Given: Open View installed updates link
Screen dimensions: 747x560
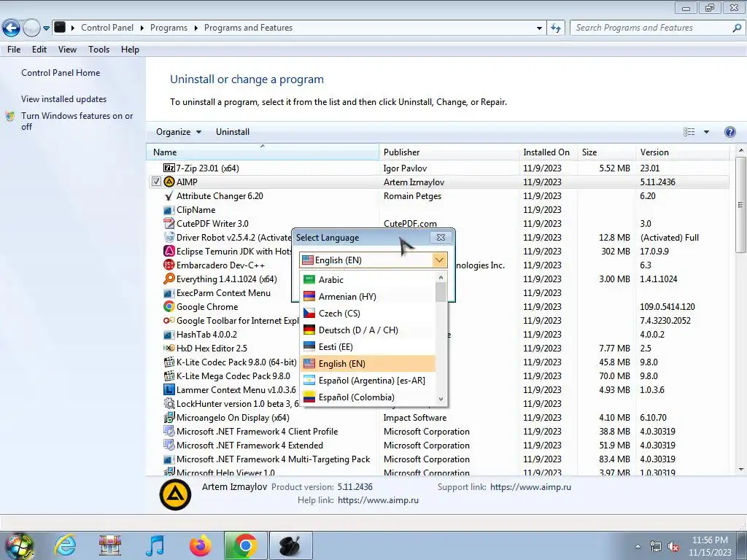Looking at the screenshot, I should [x=64, y=99].
